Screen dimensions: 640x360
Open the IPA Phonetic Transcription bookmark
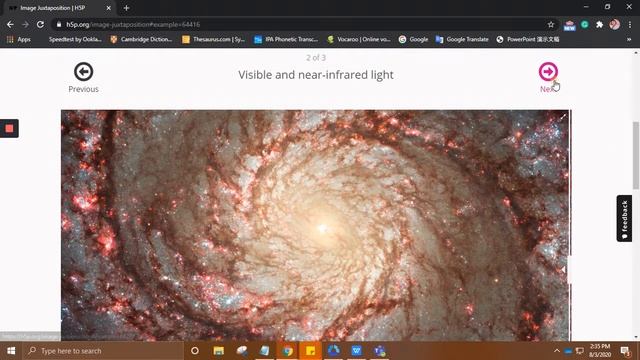coord(286,39)
